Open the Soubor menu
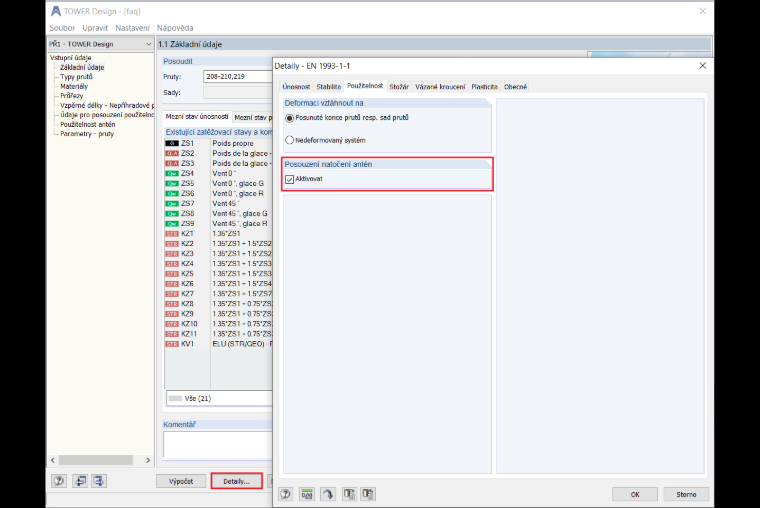This screenshot has width=760, height=508. click(x=62, y=28)
